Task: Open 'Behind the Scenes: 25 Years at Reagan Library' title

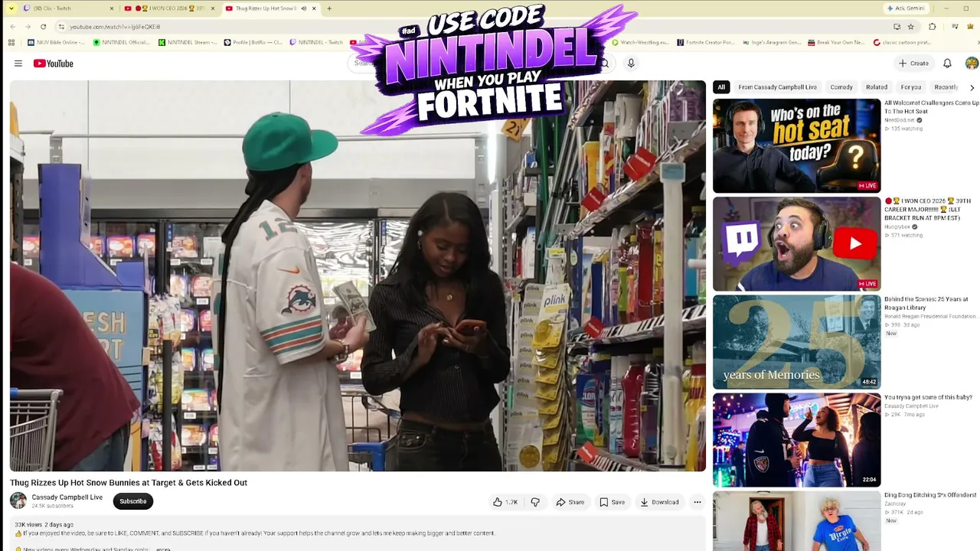Action: click(x=926, y=303)
